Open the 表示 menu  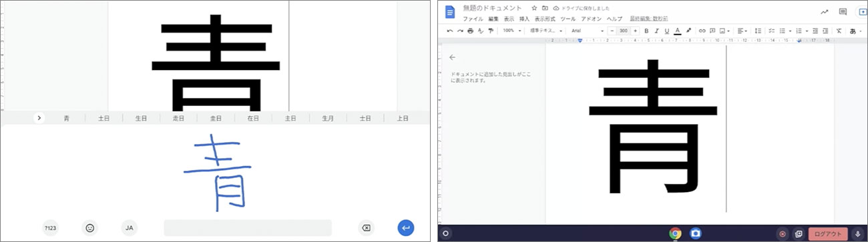pyautogui.click(x=509, y=19)
